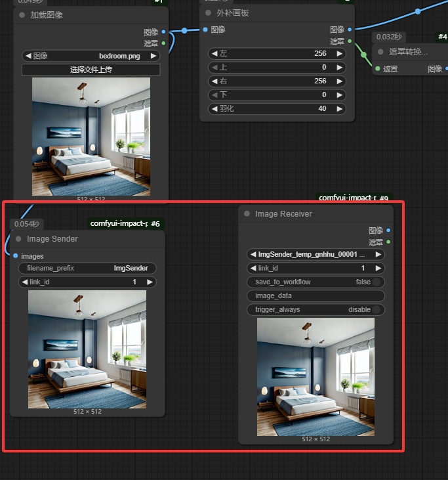448x480 pixels.
Task: Collapse the 外补画板 node via its dot
Action: point(209,13)
